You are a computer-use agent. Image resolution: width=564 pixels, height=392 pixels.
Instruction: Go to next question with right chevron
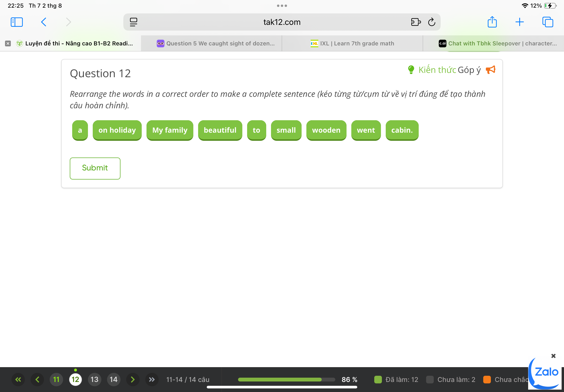coord(133,380)
